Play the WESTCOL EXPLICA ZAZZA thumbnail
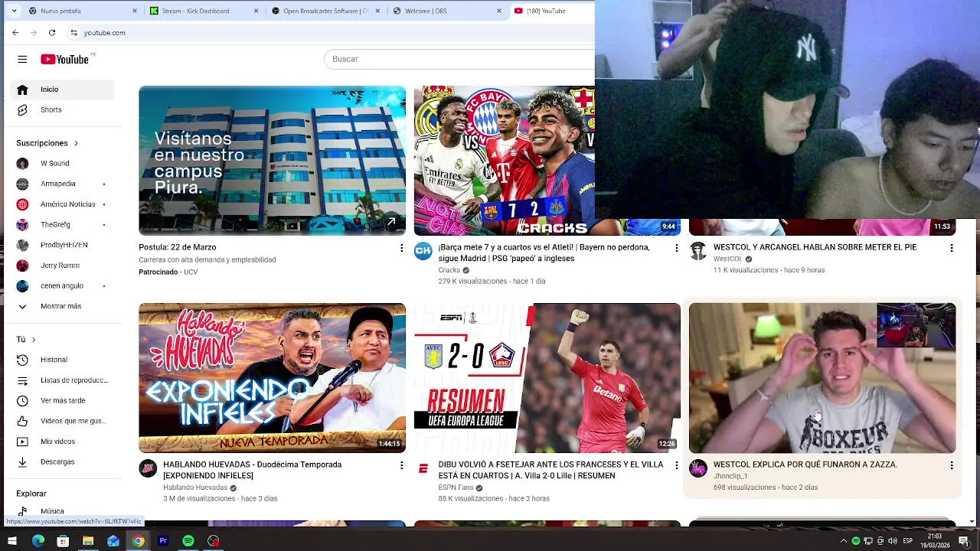The image size is (980, 551). tap(822, 378)
